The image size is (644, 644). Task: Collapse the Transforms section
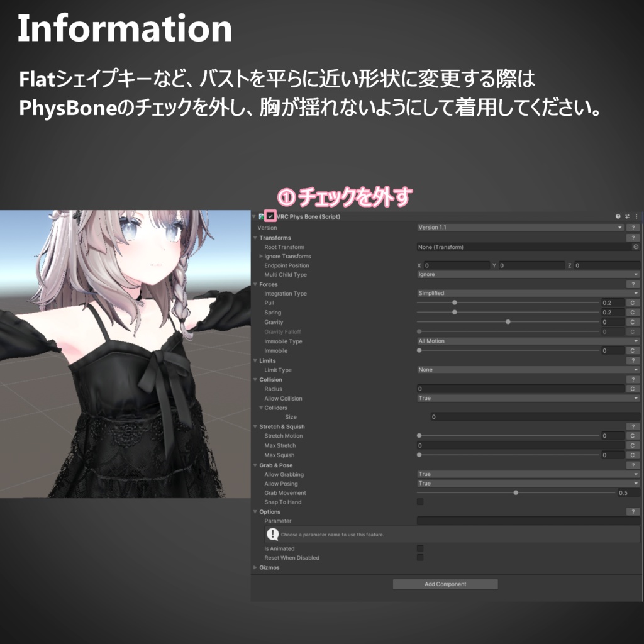click(x=255, y=238)
